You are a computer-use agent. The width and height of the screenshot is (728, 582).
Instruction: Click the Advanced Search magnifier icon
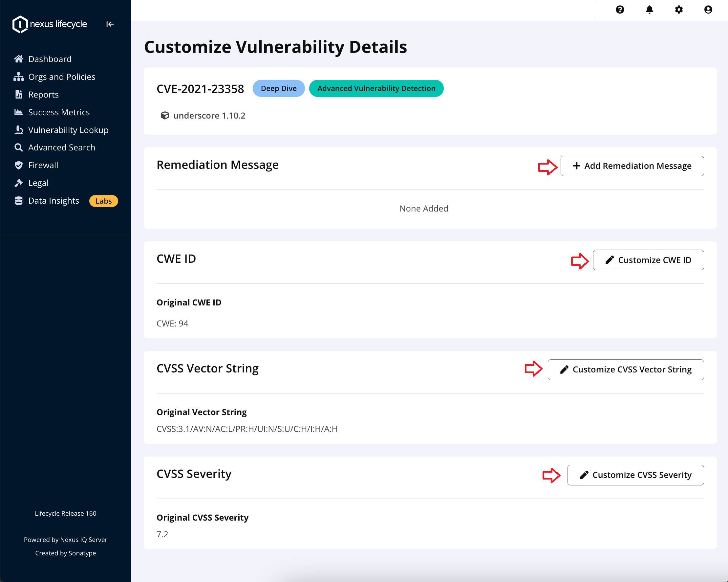tap(19, 147)
